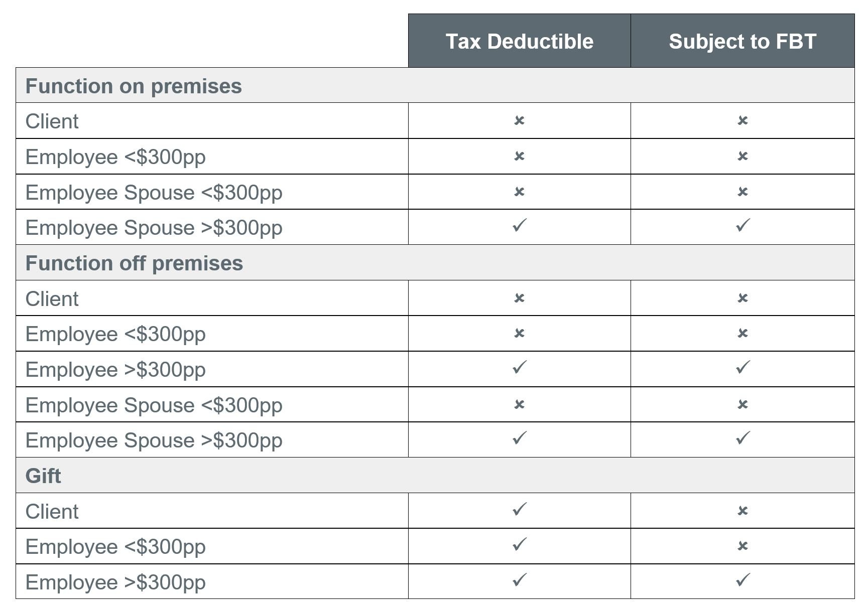Click the Tax Deductible tick for Gift Client

coord(520,509)
